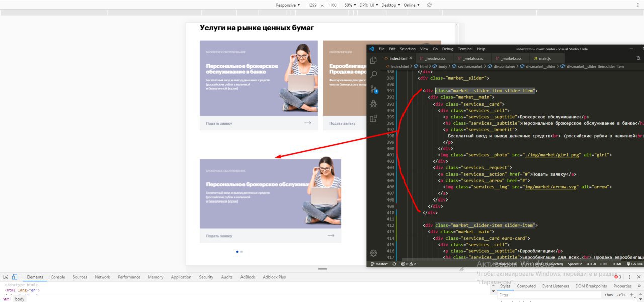The width and height of the screenshot is (644, 302).
Task: Click the CRLF line ending status item
Action: point(604,264)
